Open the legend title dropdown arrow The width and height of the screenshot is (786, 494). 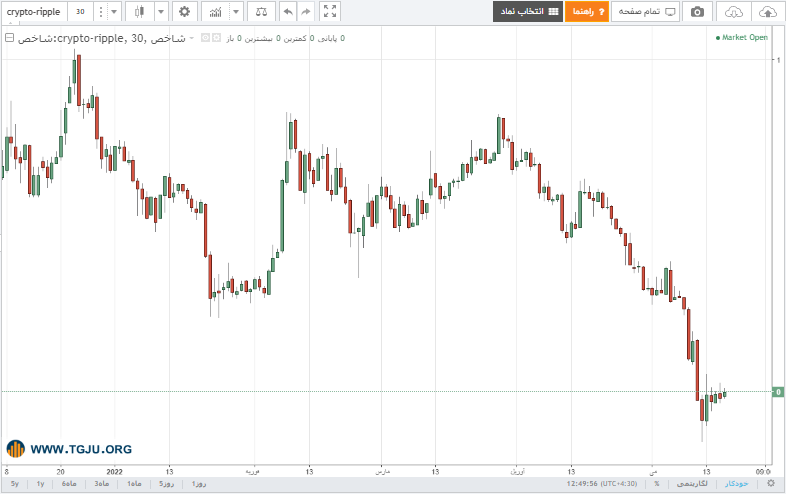coord(191,38)
